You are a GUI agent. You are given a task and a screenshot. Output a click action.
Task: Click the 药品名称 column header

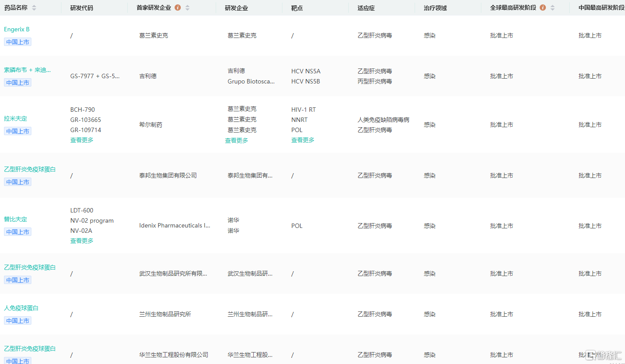(x=16, y=8)
